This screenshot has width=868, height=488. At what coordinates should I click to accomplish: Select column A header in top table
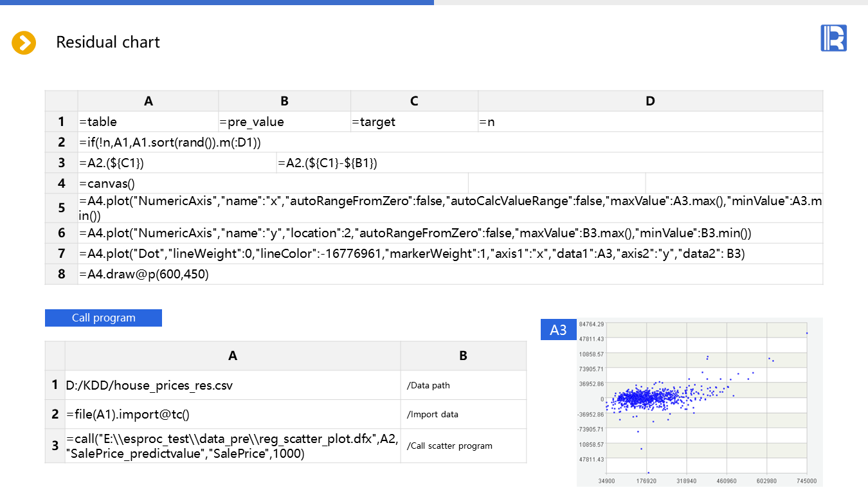(148, 101)
